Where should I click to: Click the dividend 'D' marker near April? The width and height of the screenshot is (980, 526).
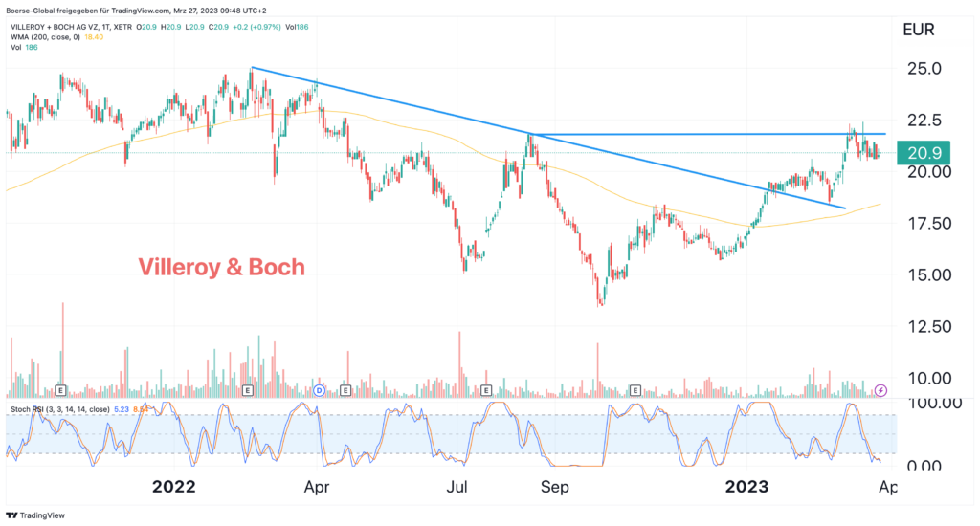tap(319, 390)
